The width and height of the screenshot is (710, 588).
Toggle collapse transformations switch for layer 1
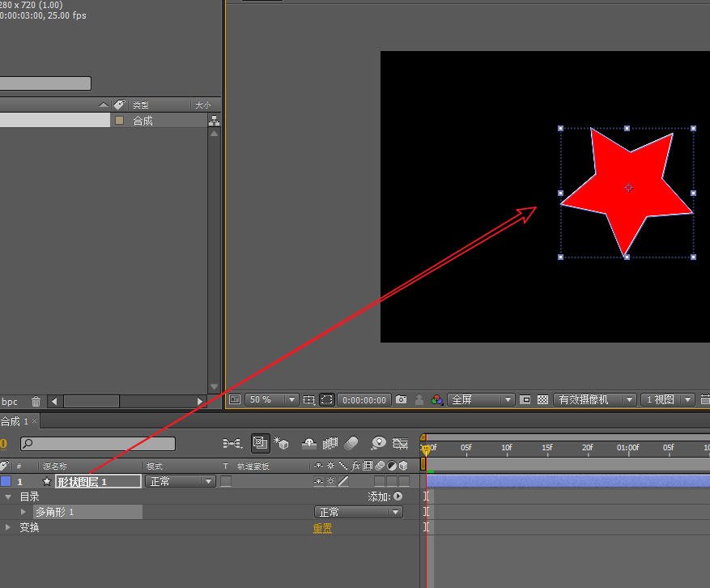331,481
